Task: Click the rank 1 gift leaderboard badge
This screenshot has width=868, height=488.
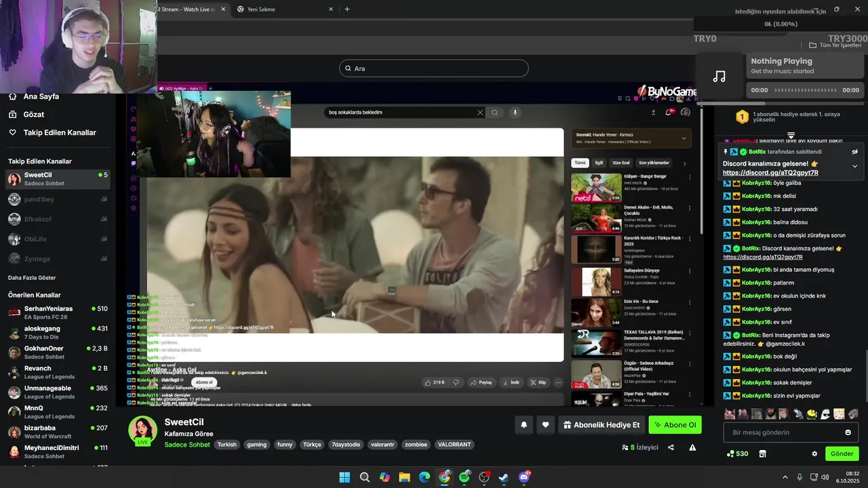Action: pyautogui.click(x=742, y=117)
